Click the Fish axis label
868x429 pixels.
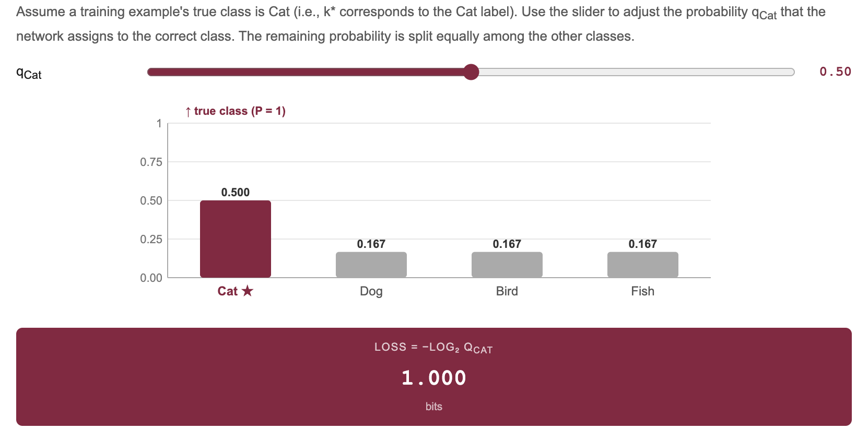642,291
